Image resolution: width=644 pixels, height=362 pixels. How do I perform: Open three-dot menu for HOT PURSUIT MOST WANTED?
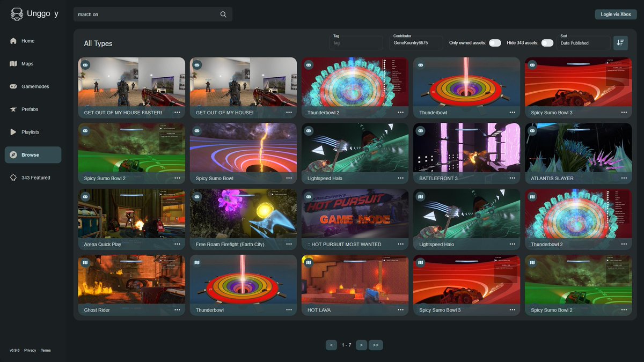point(400,244)
